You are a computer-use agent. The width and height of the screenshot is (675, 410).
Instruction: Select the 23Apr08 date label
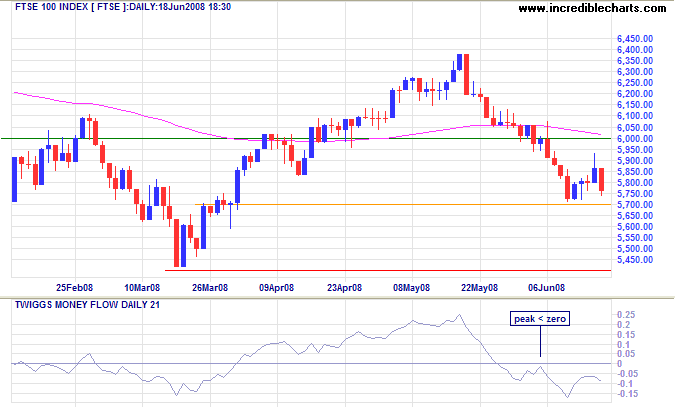[344, 288]
